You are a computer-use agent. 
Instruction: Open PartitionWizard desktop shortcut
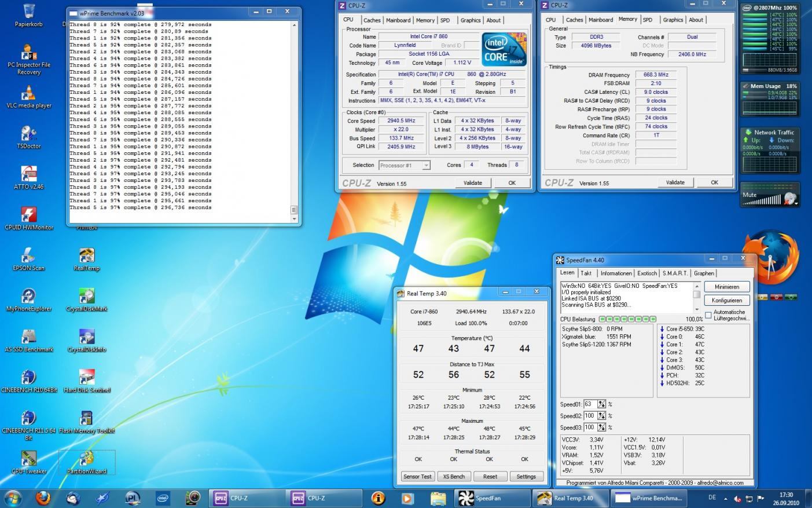pyautogui.click(x=87, y=462)
